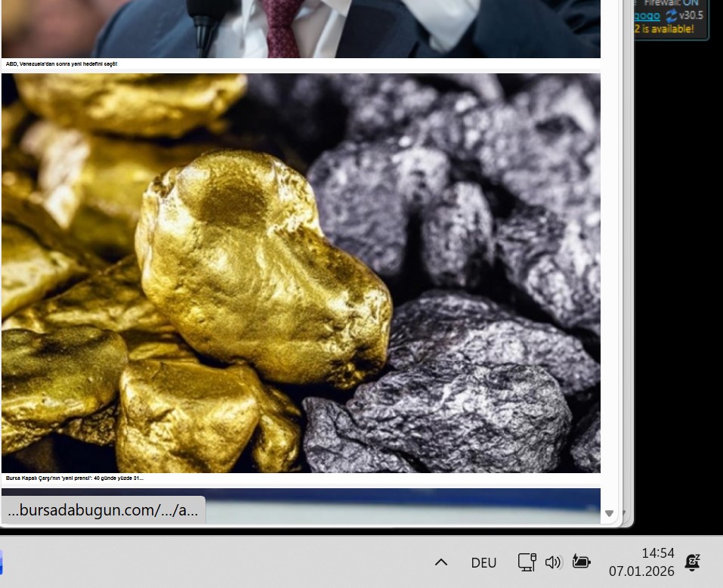Open the 'Bursa Kapalı Çarşı'nın yeni prensi' headline

point(75,478)
